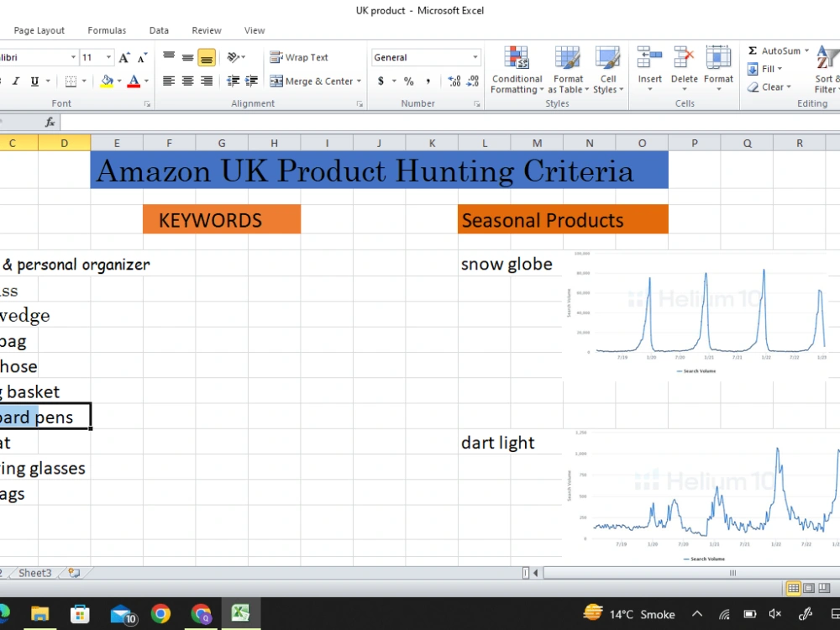Open the Fill menu
This screenshot has width=840, height=630.
point(765,69)
